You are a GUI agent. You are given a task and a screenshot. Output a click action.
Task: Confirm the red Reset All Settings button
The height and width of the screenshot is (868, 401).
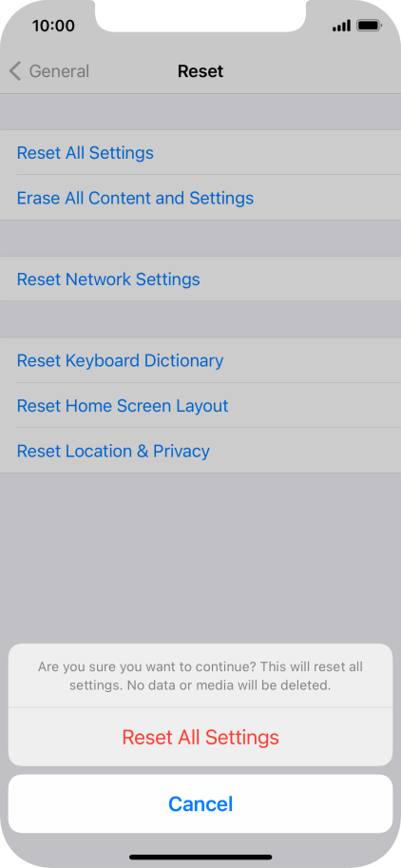click(x=200, y=738)
